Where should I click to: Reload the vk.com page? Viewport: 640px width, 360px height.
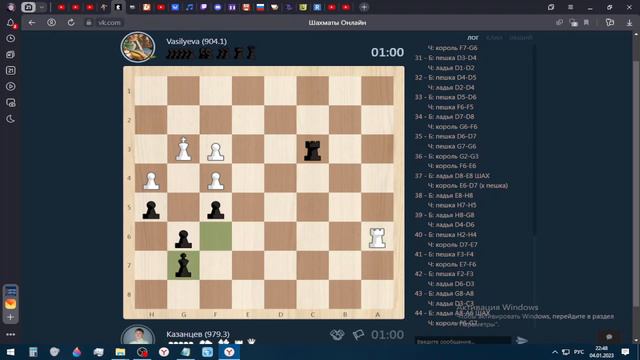click(x=71, y=22)
